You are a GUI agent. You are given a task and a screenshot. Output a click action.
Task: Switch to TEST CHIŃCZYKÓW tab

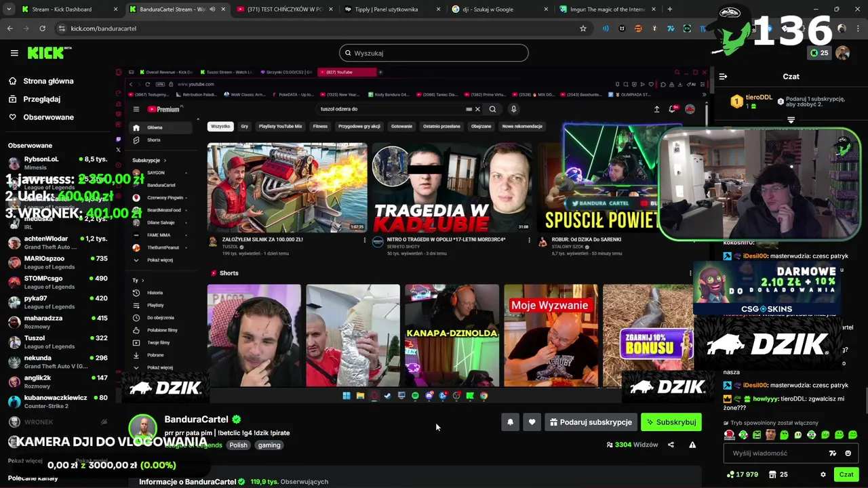coord(283,9)
